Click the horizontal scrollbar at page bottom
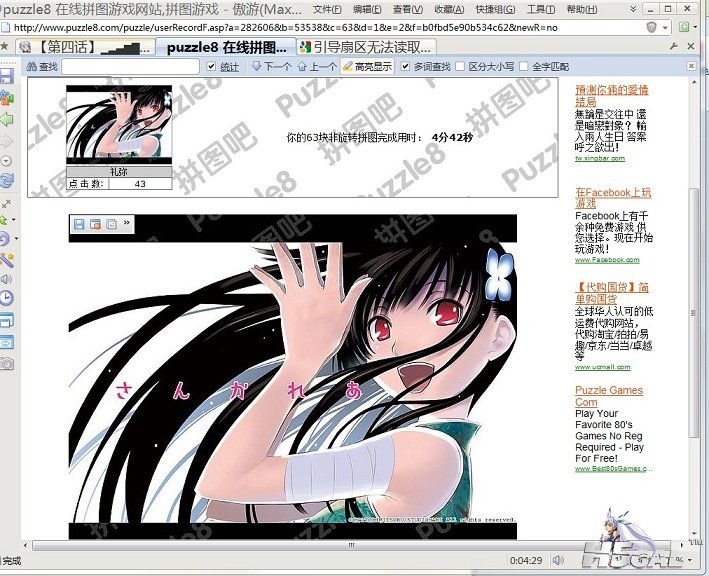The image size is (709, 576). coord(350,545)
